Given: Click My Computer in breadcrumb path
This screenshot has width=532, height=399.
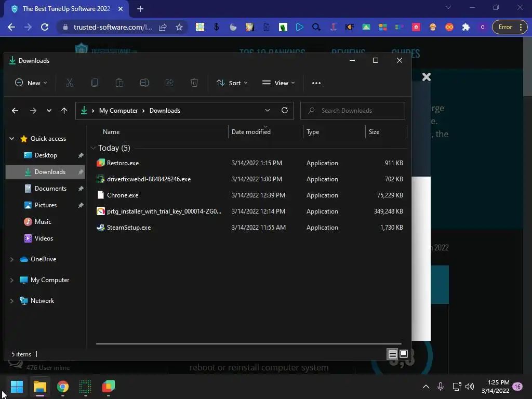Looking at the screenshot, I should pos(118,111).
